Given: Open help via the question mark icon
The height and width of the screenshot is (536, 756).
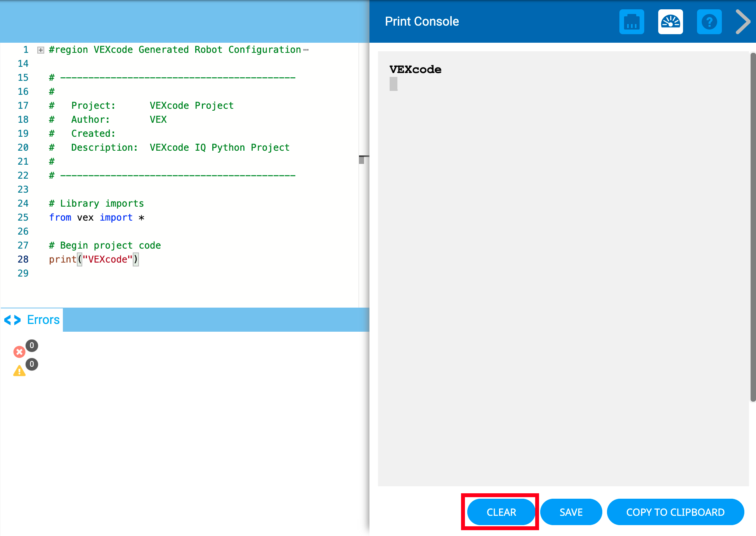Looking at the screenshot, I should [x=709, y=22].
